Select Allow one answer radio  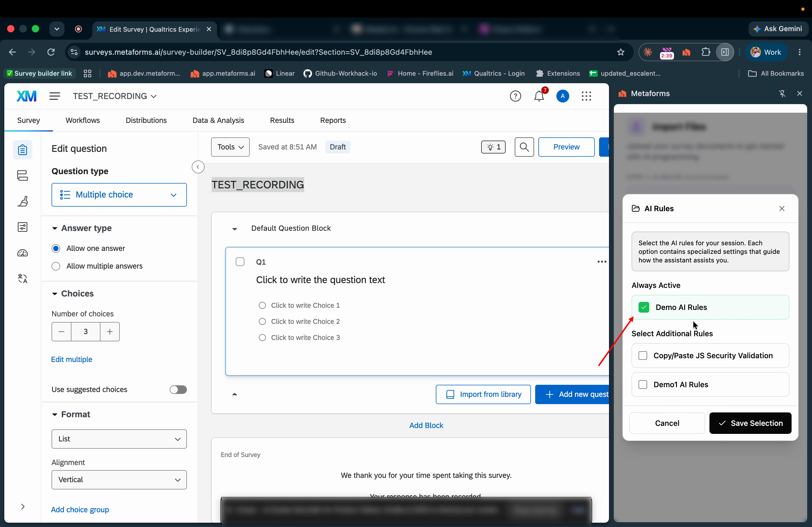click(56, 248)
